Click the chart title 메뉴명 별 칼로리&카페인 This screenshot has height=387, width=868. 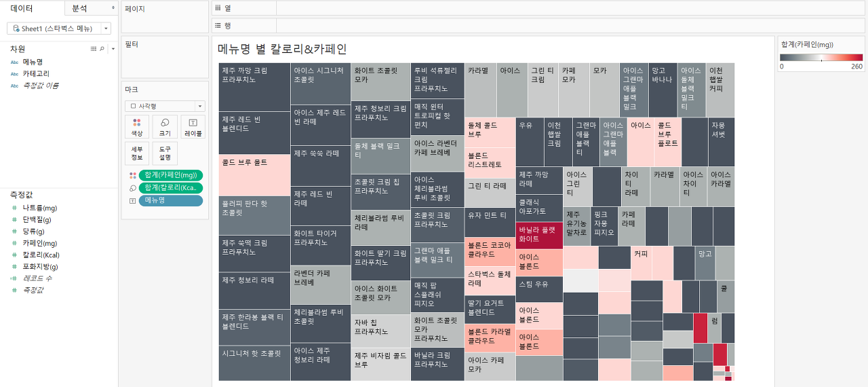(x=282, y=49)
